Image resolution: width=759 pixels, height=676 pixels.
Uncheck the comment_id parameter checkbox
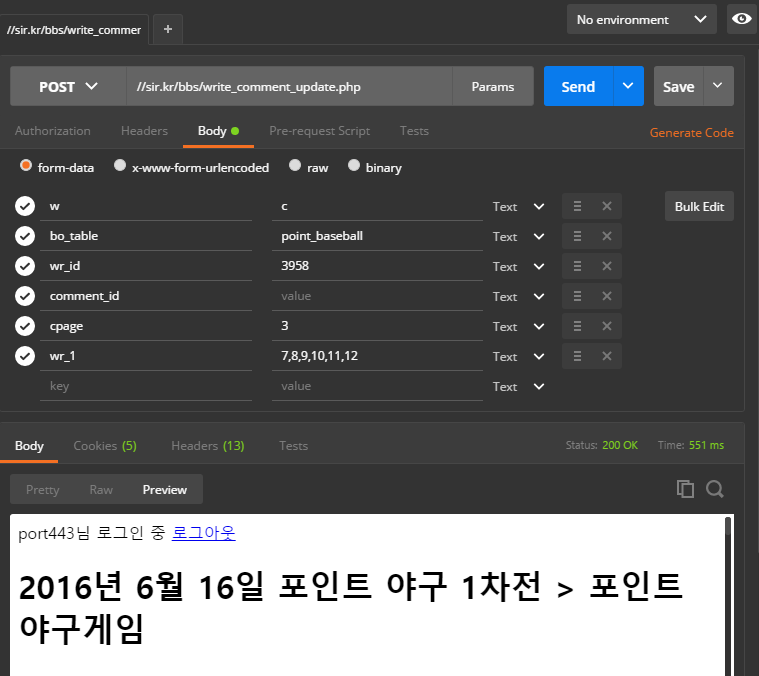click(x=25, y=296)
